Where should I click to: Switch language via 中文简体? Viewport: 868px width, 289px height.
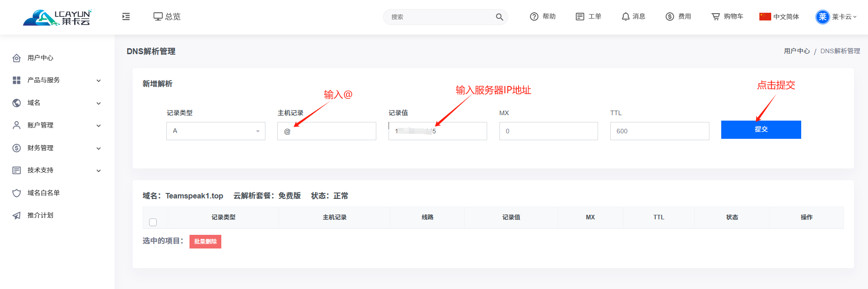[786, 17]
